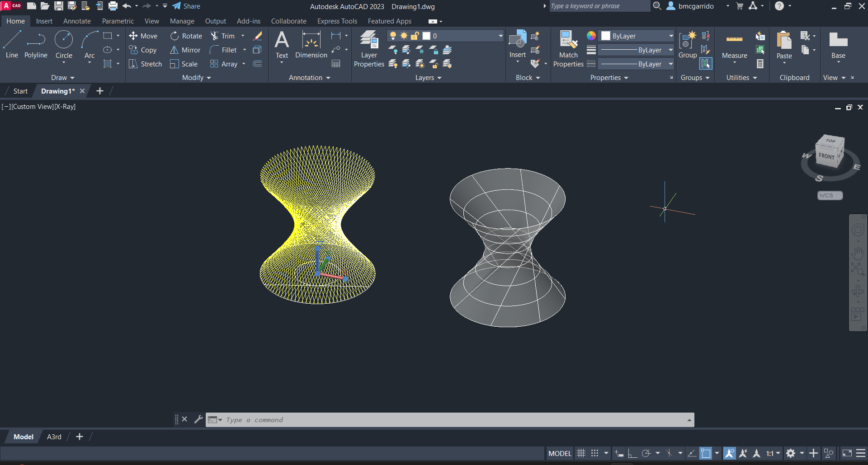Select the Circle tool

(x=64, y=44)
